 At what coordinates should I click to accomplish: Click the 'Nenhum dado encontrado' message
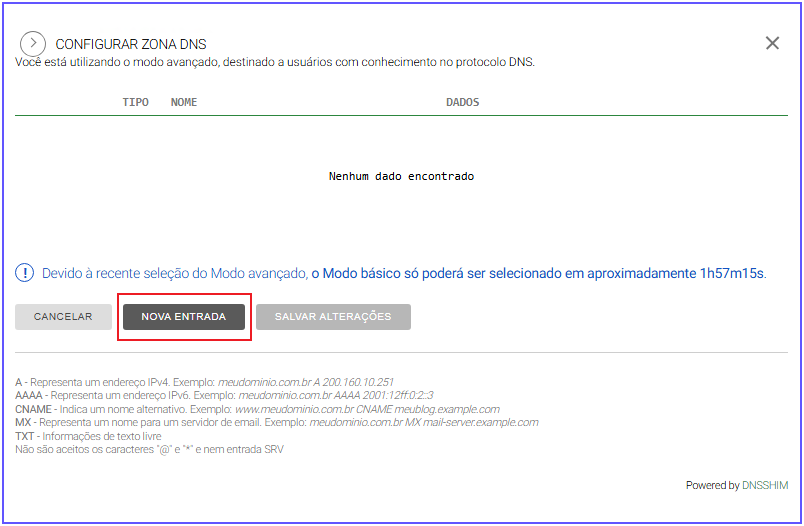click(401, 176)
